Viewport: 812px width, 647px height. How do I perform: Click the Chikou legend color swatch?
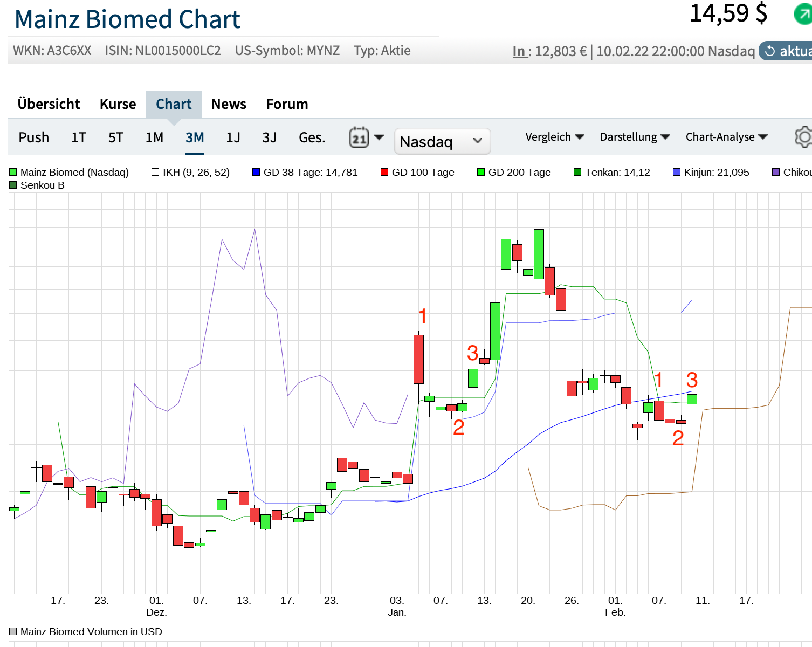click(776, 173)
